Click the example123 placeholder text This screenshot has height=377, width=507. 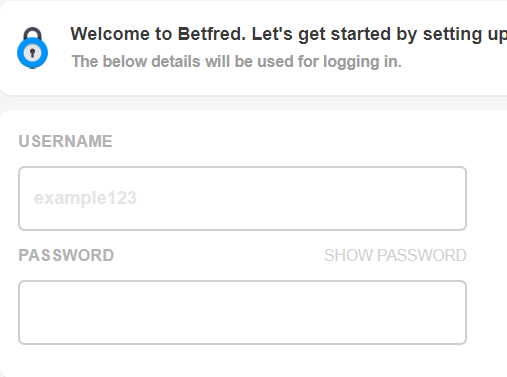85,198
